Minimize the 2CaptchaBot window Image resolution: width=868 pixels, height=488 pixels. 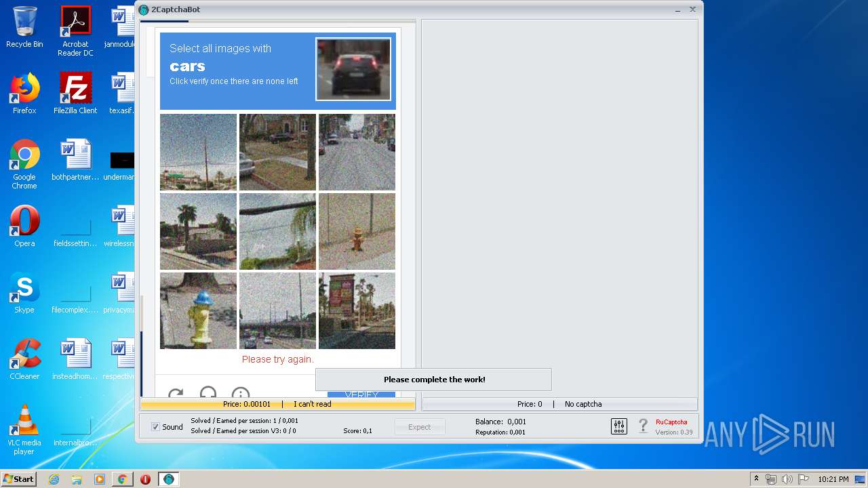tap(678, 9)
